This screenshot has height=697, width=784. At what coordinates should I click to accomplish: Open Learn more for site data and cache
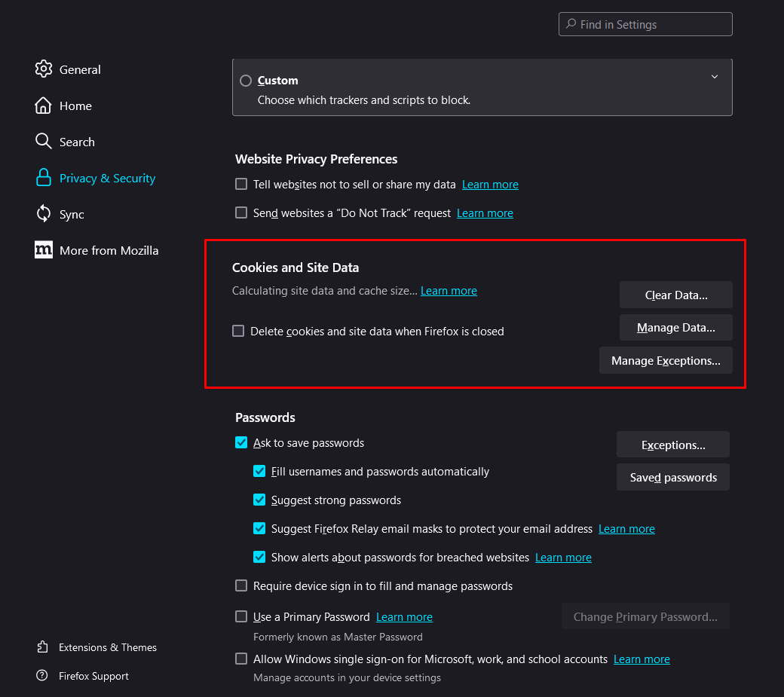[449, 291]
